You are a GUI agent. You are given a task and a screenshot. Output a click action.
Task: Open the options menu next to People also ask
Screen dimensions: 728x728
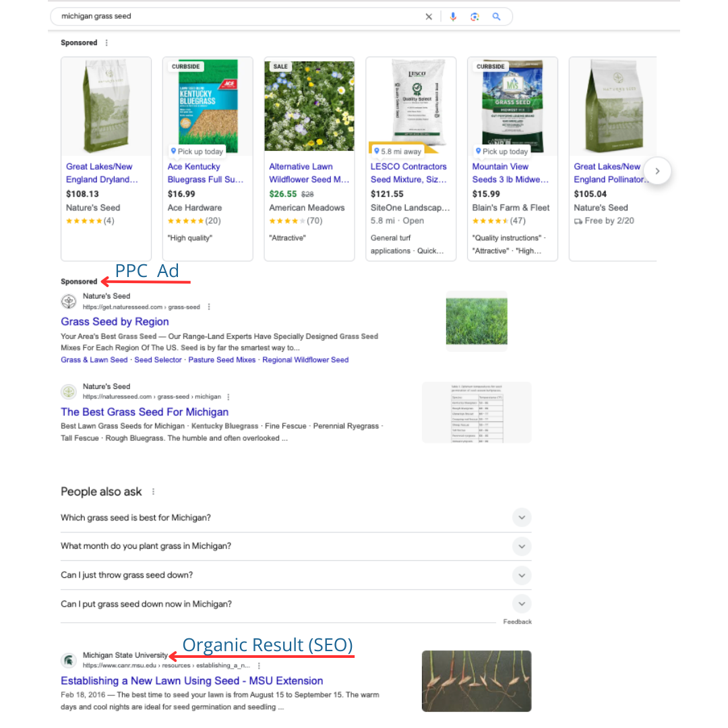point(153,491)
